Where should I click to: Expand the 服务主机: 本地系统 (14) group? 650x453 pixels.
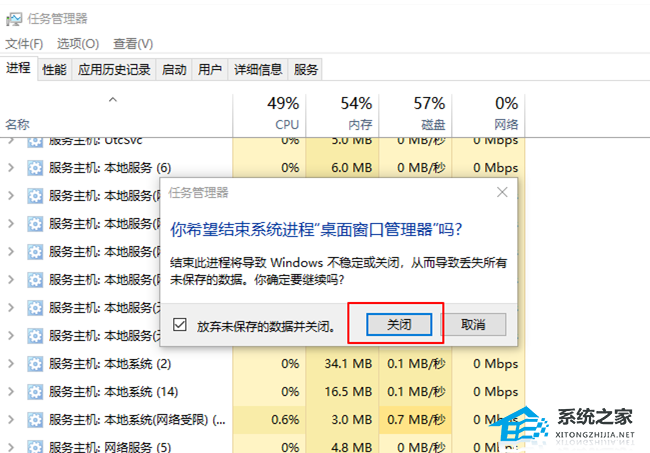point(11,391)
